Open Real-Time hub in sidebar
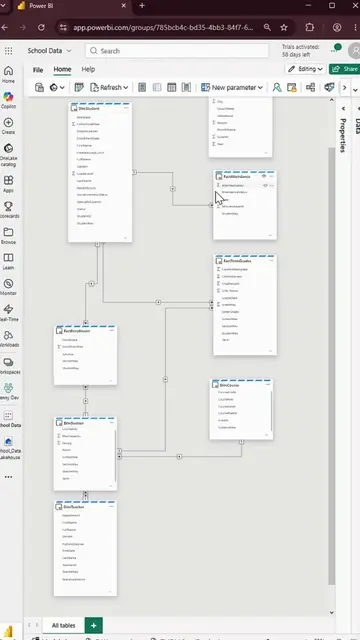The image size is (360, 640). click(x=8, y=313)
